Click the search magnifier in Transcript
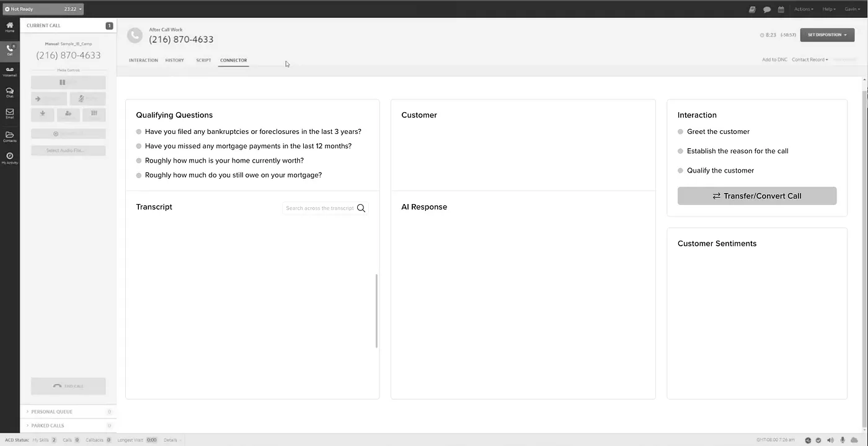 [x=361, y=208]
